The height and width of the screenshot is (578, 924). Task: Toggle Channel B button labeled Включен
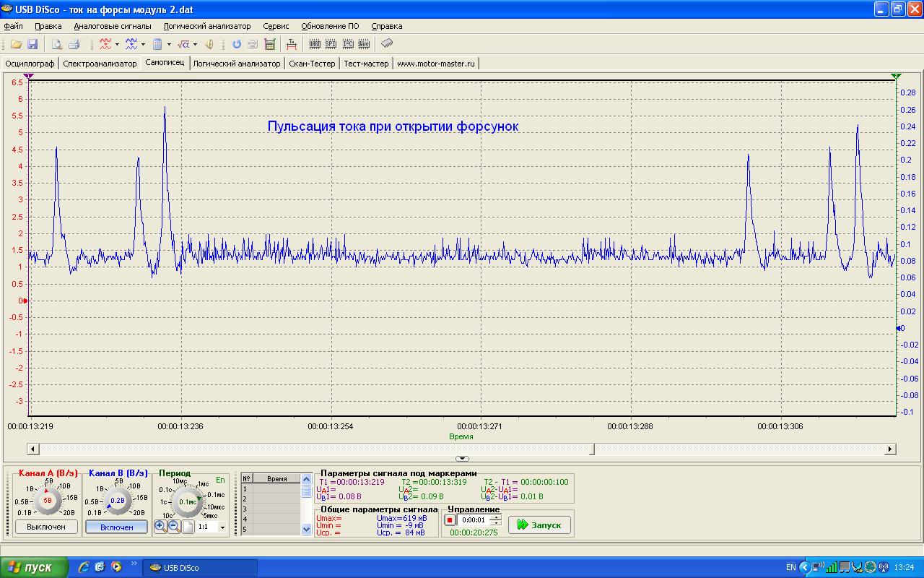(116, 527)
